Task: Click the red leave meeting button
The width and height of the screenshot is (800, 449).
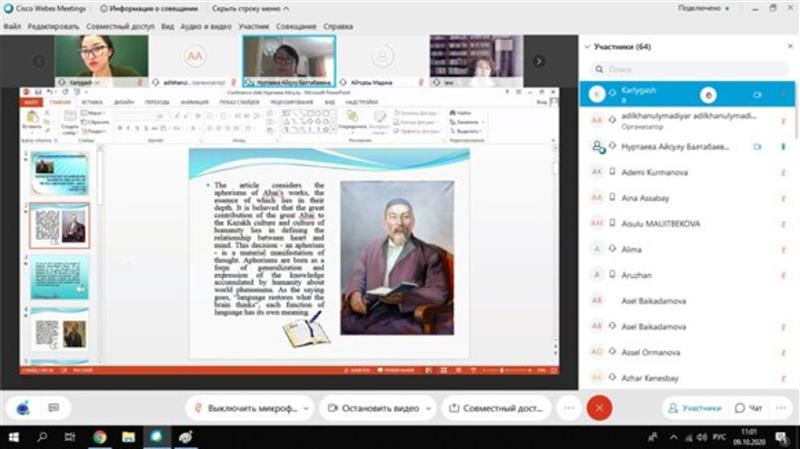Action: tap(598, 408)
